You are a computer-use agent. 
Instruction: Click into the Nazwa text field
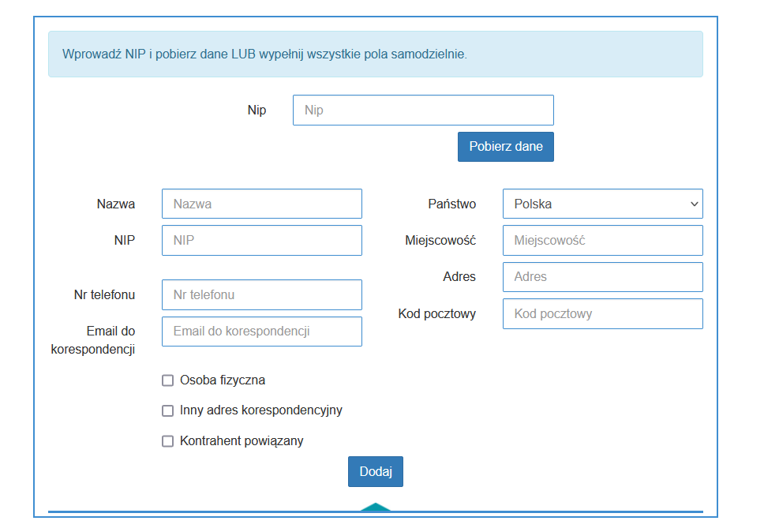tap(261, 204)
